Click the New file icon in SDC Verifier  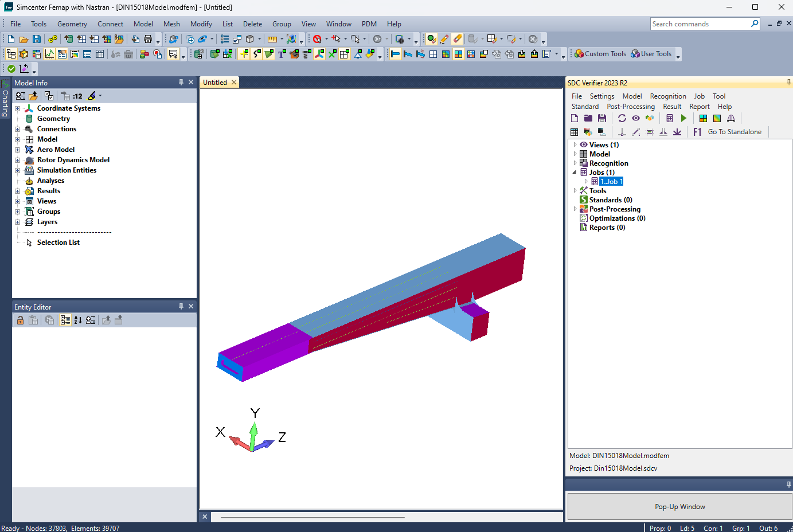click(x=575, y=118)
